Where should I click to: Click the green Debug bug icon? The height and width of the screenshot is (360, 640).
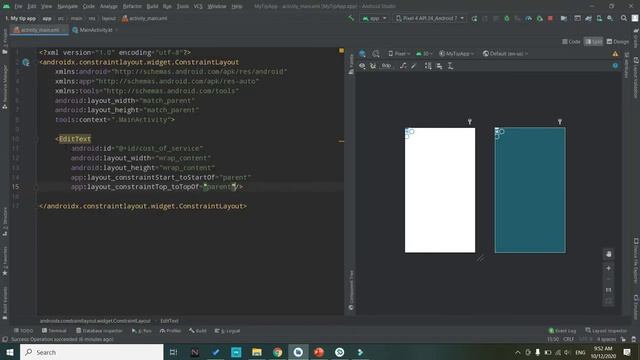tap(507, 18)
